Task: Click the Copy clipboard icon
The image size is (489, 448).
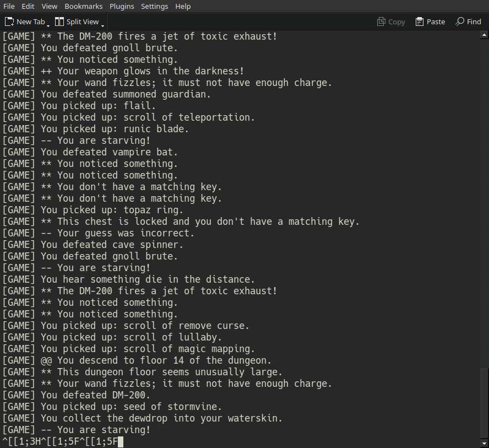Action: tap(381, 21)
